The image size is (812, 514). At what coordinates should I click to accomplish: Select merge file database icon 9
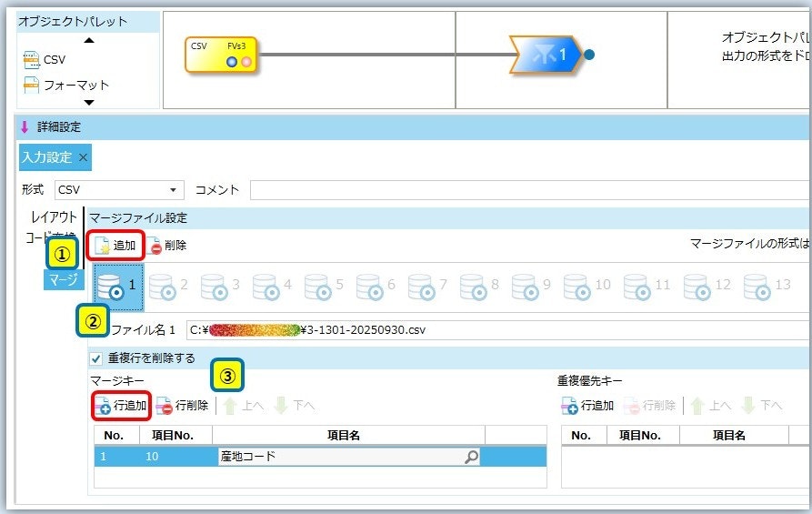click(530, 287)
